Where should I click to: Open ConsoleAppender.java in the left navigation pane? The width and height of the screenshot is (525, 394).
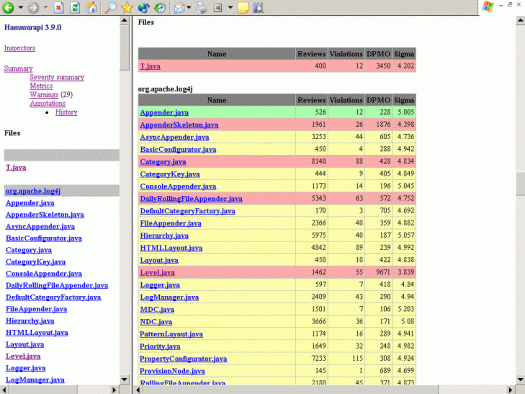click(x=44, y=273)
